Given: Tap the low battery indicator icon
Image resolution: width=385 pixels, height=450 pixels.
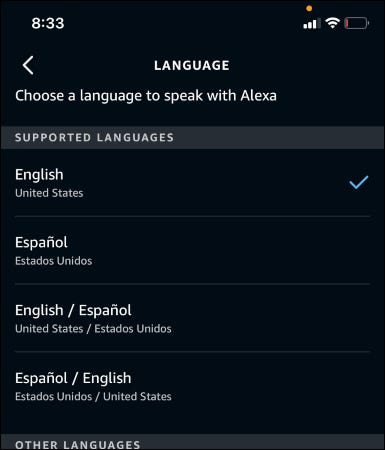Looking at the screenshot, I should (x=357, y=23).
